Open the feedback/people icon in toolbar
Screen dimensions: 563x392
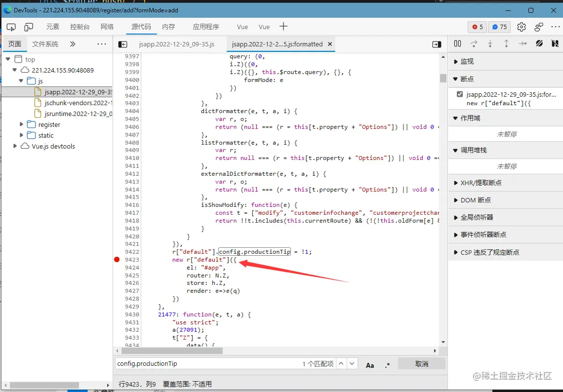click(x=539, y=27)
